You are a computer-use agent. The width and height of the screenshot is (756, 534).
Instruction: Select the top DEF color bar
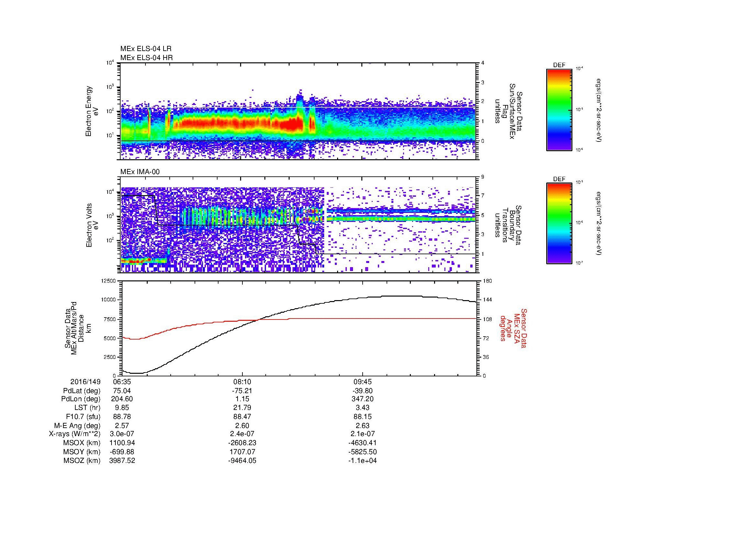[559, 110]
